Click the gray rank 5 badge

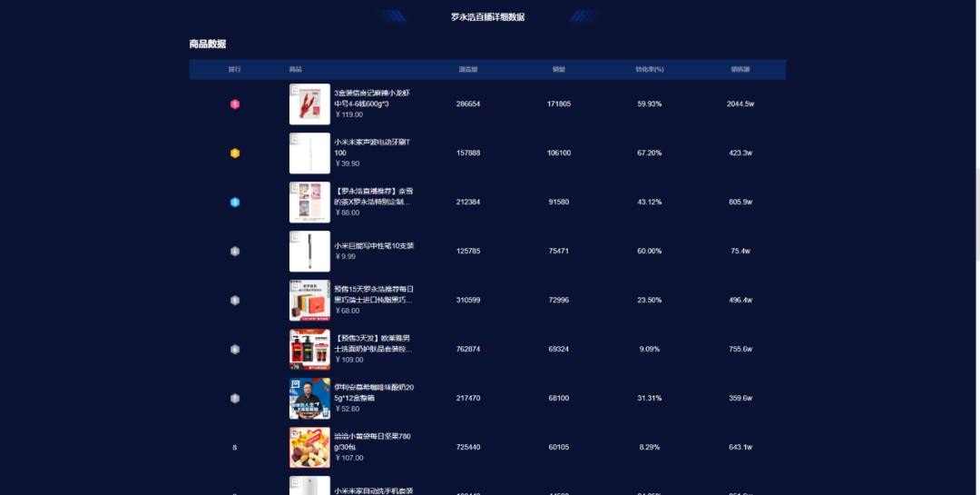(x=235, y=301)
